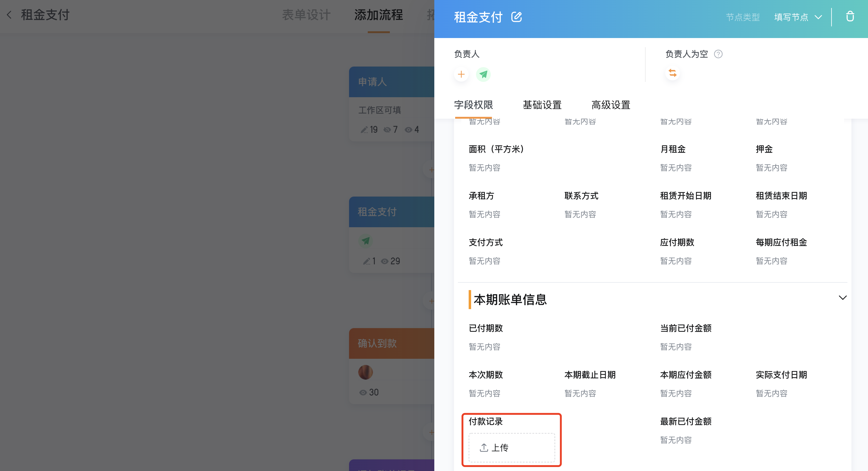Click the 押金 field label
This screenshot has width=868, height=471.
(764, 149)
